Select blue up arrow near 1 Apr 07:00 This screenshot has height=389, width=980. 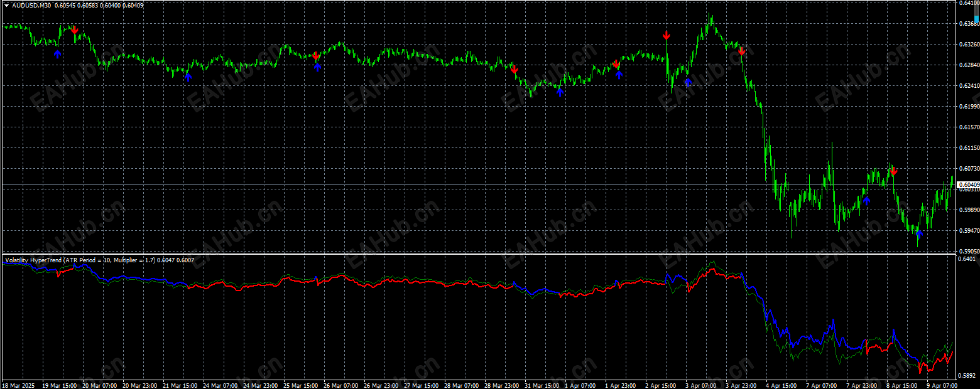point(560,92)
